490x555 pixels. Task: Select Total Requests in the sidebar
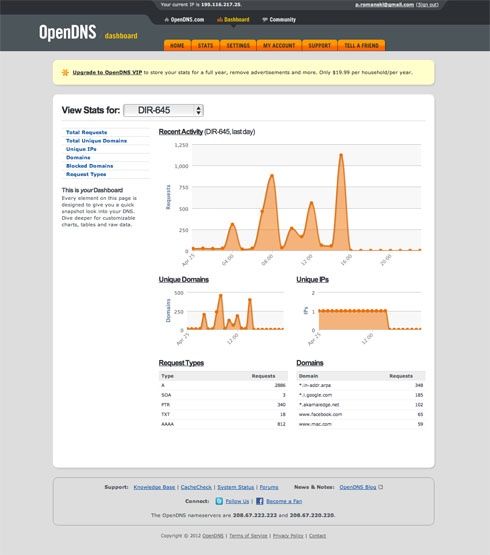coord(86,132)
